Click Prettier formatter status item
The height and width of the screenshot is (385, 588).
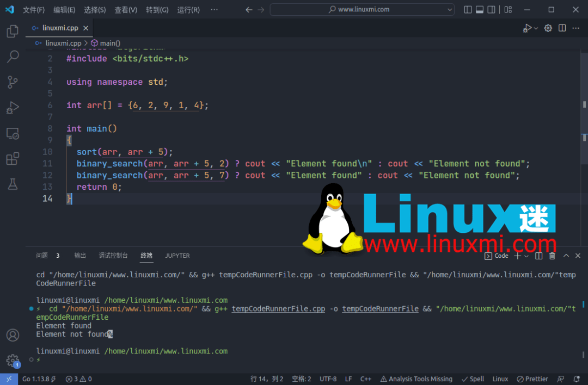point(532,379)
